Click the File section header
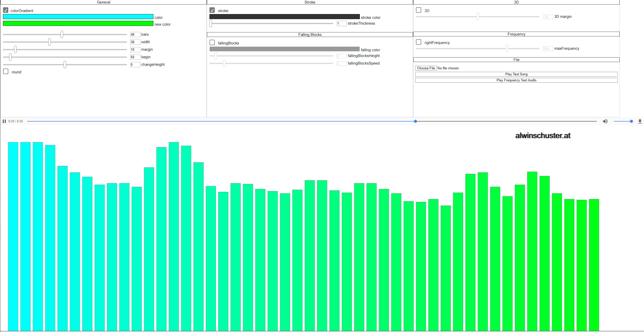 tap(517, 60)
